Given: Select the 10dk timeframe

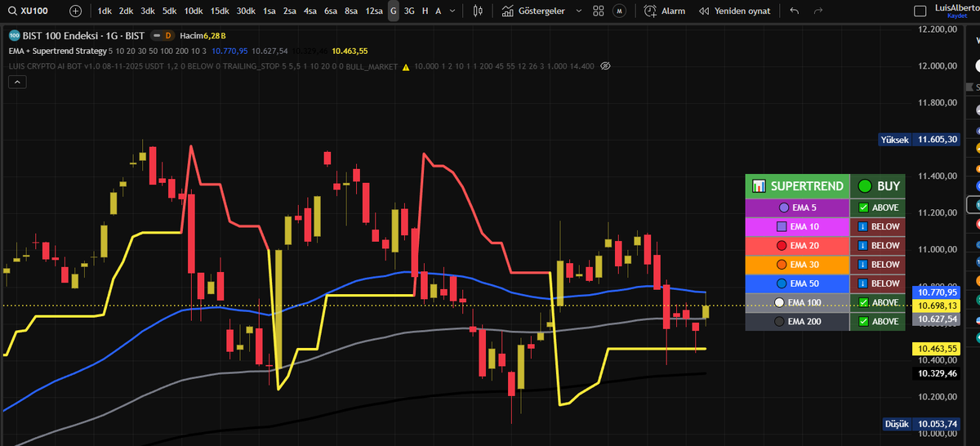Looking at the screenshot, I should pyautogui.click(x=194, y=11).
